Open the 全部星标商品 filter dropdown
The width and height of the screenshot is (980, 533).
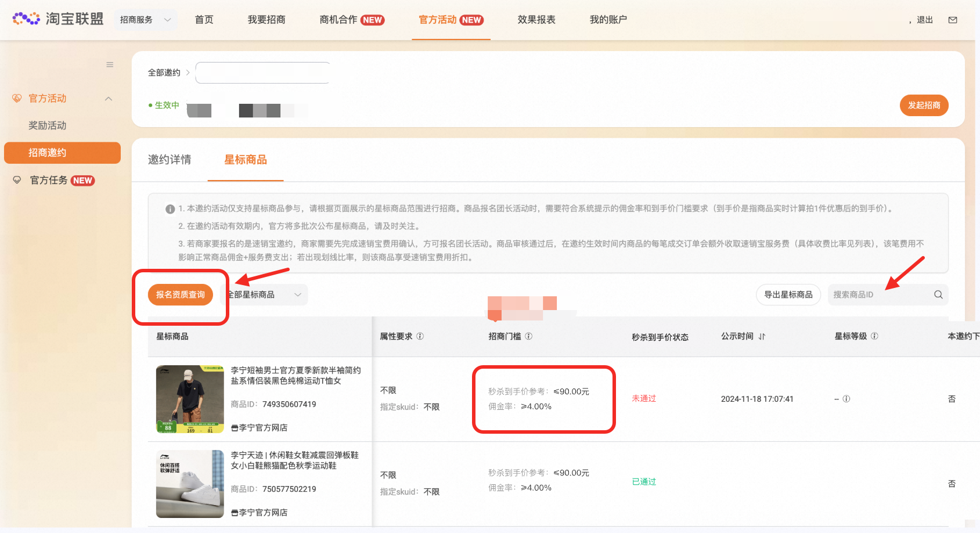tap(265, 295)
